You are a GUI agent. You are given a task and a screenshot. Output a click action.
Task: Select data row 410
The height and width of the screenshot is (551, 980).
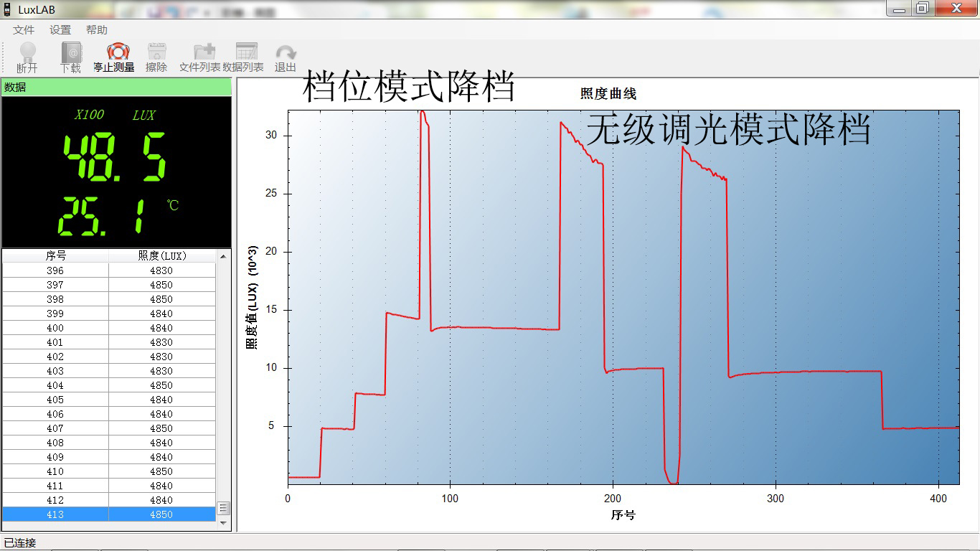pyautogui.click(x=109, y=471)
